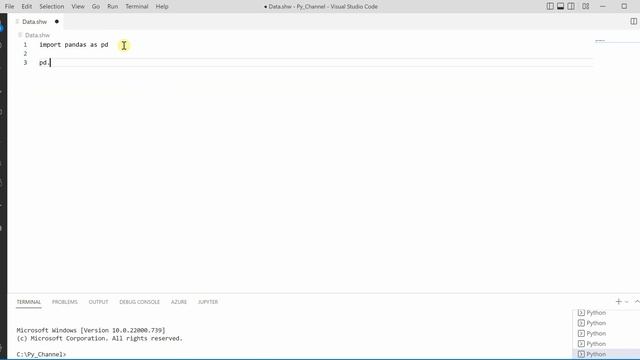Create a new terminal with plus icon
640x360 pixels.
tap(618, 302)
